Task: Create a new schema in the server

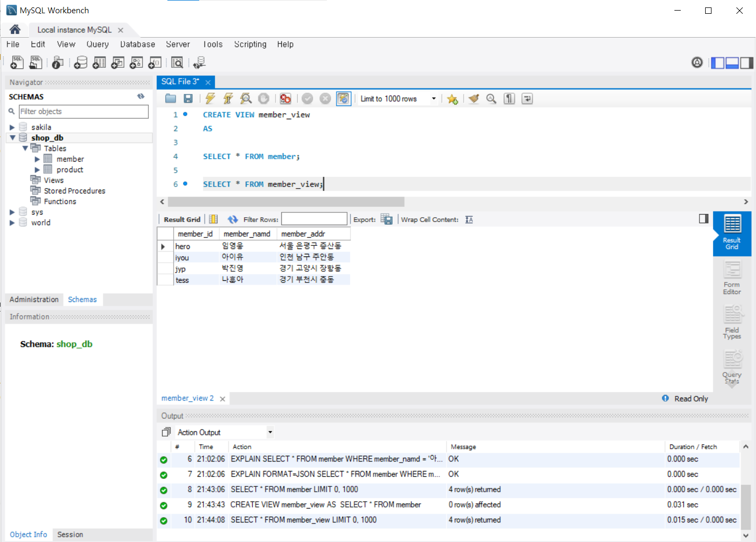Action: [x=81, y=63]
